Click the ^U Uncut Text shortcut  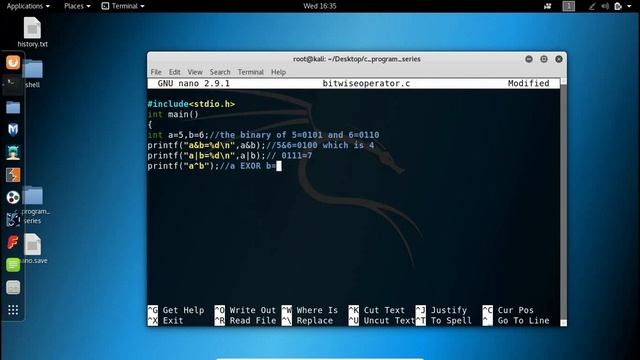point(382,321)
